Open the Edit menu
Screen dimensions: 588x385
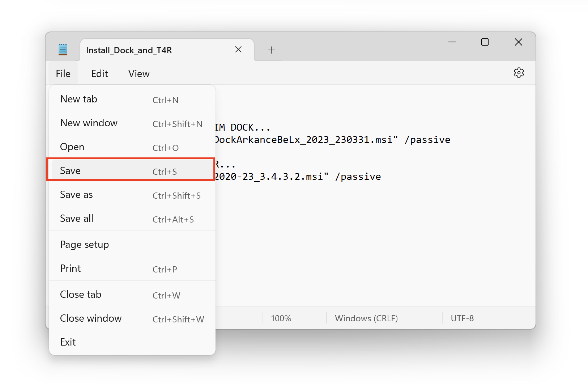click(x=99, y=74)
